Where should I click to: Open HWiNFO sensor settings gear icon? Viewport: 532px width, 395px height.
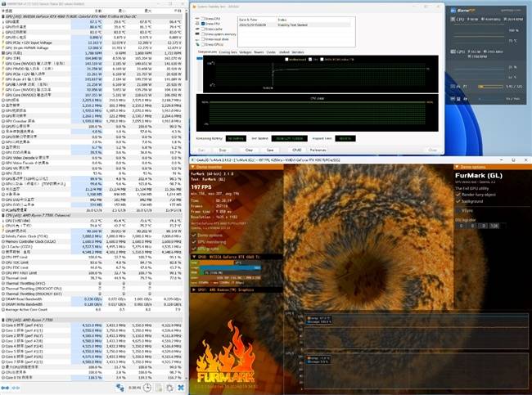pos(169,388)
